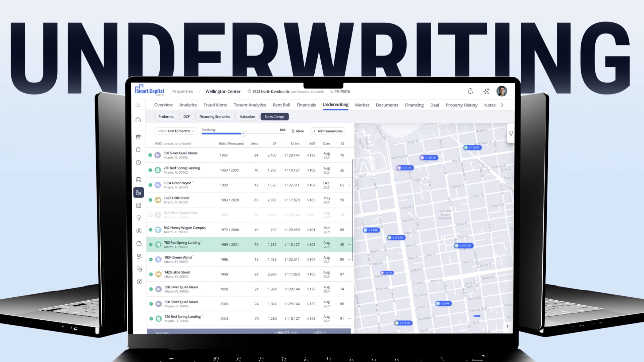Click the notification bell icon
Viewport: 644px width, 362px height.
pos(470,91)
